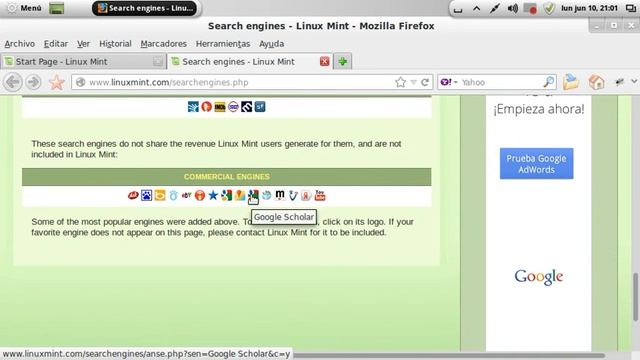Click the network connection tray icon
Screen dimensions: 640x360
click(x=495, y=8)
